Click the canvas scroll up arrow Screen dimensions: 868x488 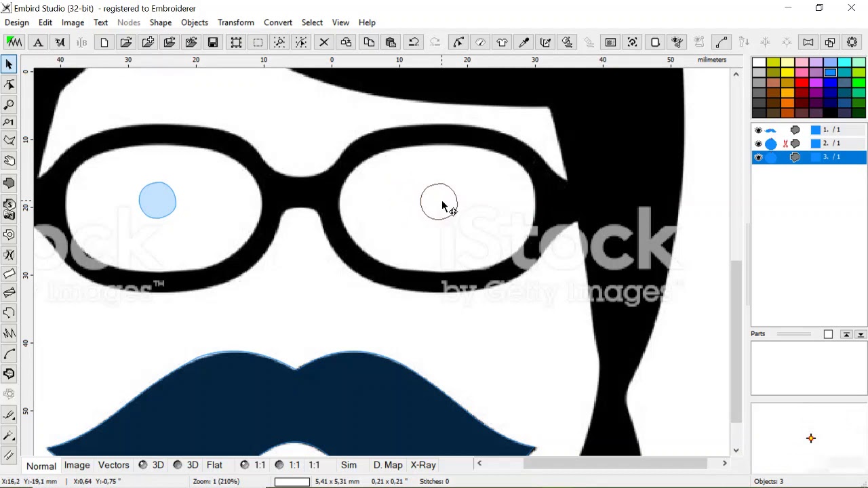pos(736,74)
